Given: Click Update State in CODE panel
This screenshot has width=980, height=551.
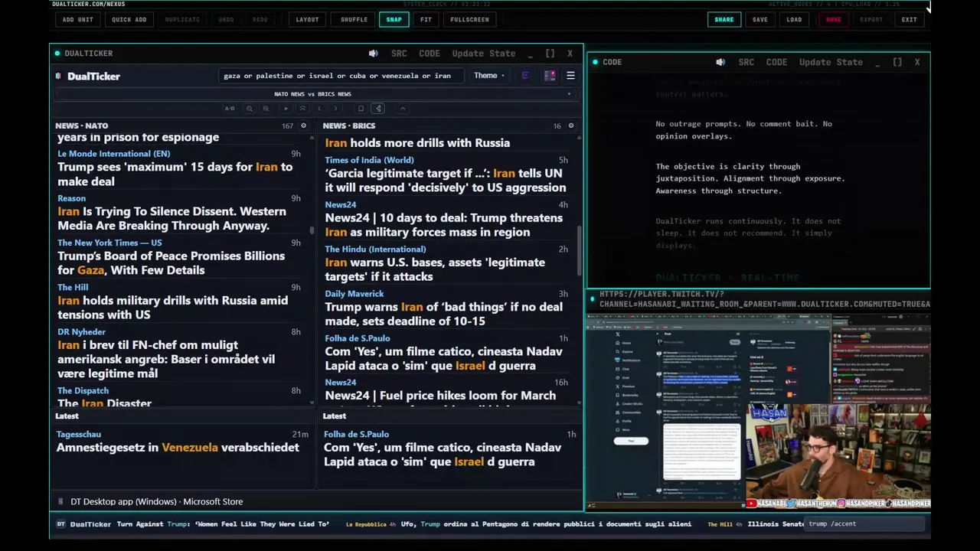Looking at the screenshot, I should [x=831, y=62].
